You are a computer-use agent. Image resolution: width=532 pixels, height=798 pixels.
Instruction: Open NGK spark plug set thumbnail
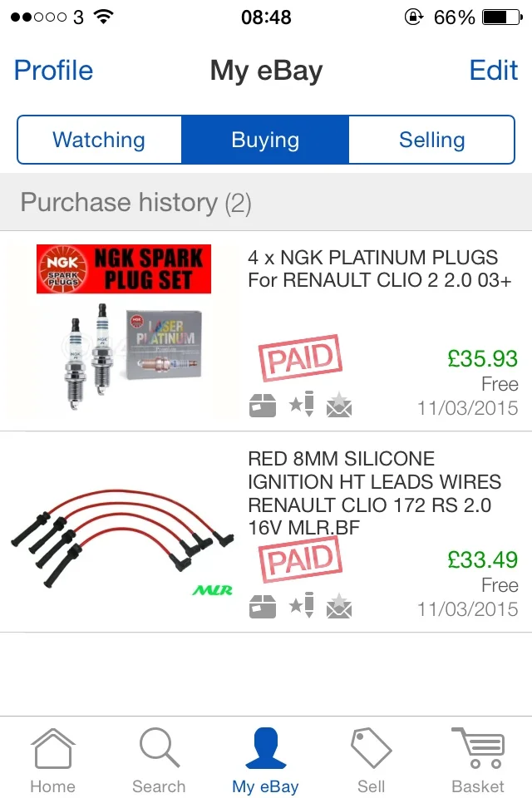point(122,331)
